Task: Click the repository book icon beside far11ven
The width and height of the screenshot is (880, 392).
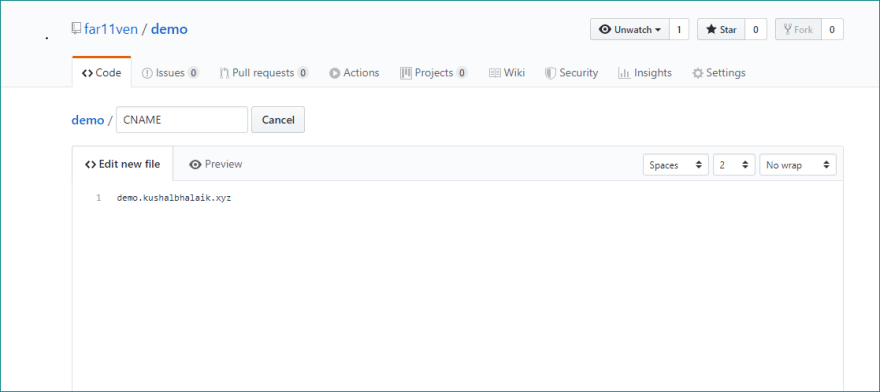Action: 76,29
